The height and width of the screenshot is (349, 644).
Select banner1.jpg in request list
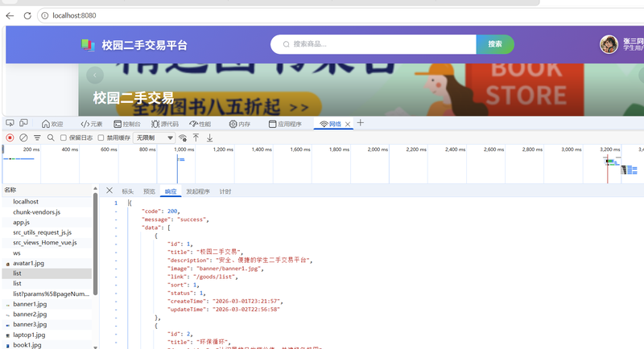(x=30, y=304)
